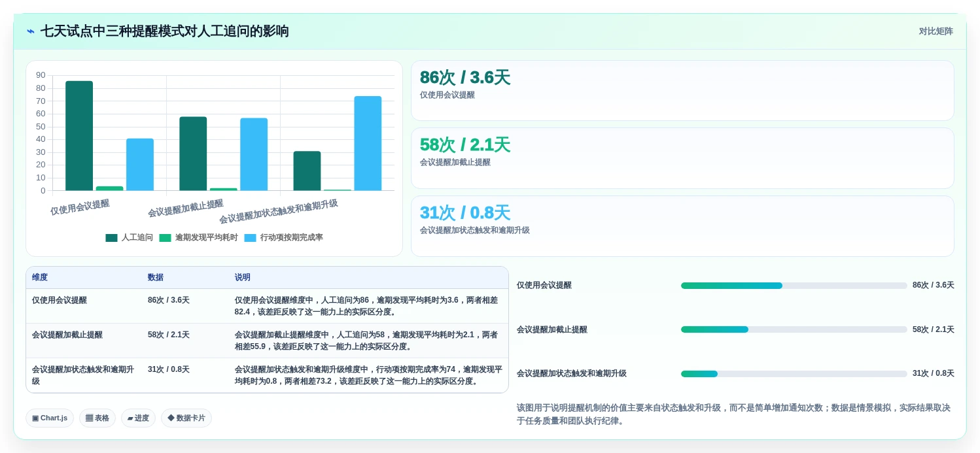Click chart axis label 会议提醒加截止提醒
The height and width of the screenshot is (453, 980).
[x=186, y=209]
